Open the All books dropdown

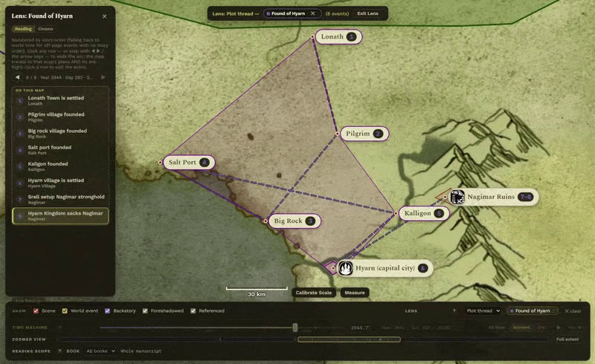(100, 351)
